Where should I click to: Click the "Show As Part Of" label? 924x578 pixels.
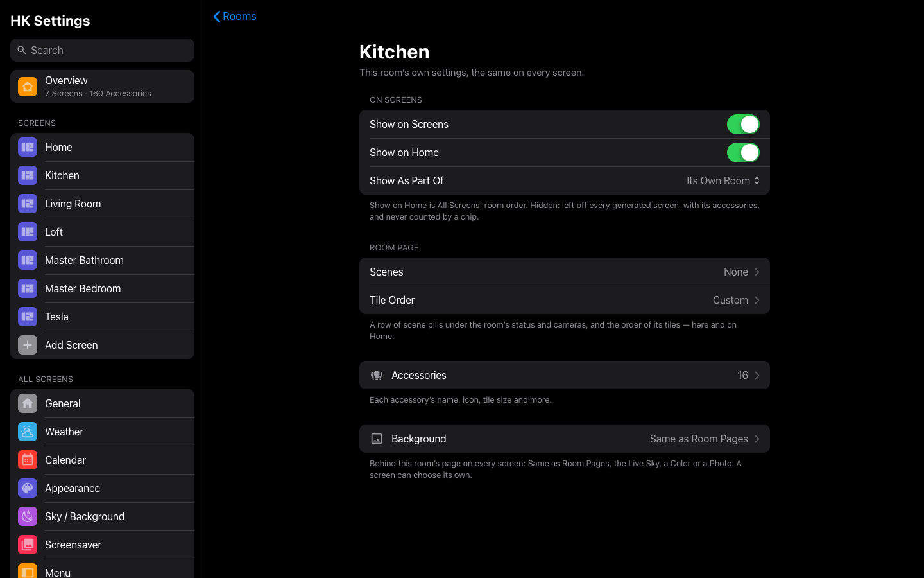pyautogui.click(x=407, y=180)
